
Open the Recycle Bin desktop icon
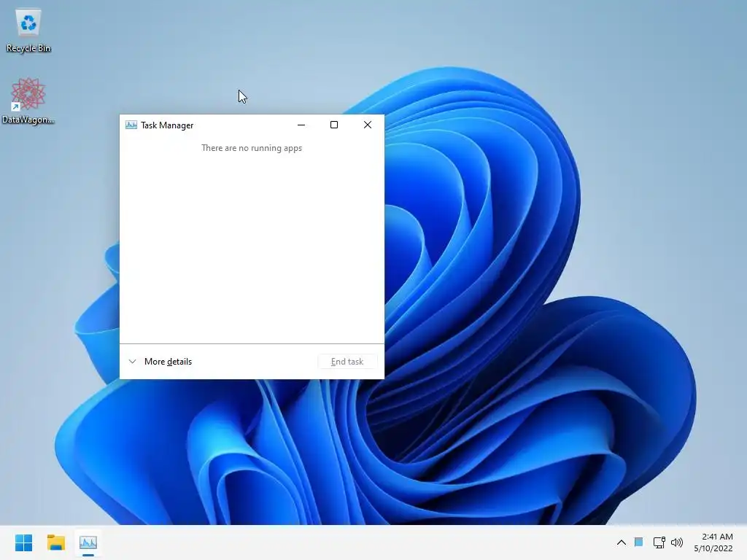[28, 31]
